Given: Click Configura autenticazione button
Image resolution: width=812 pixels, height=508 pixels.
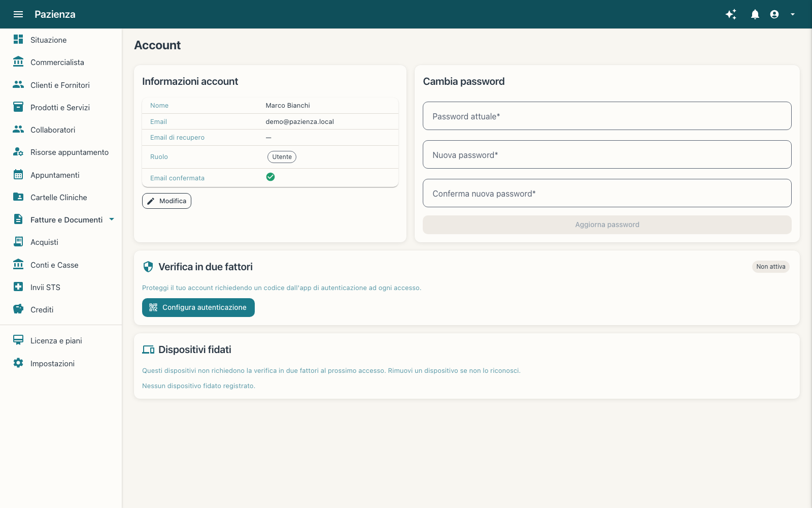Looking at the screenshot, I should coord(198,307).
